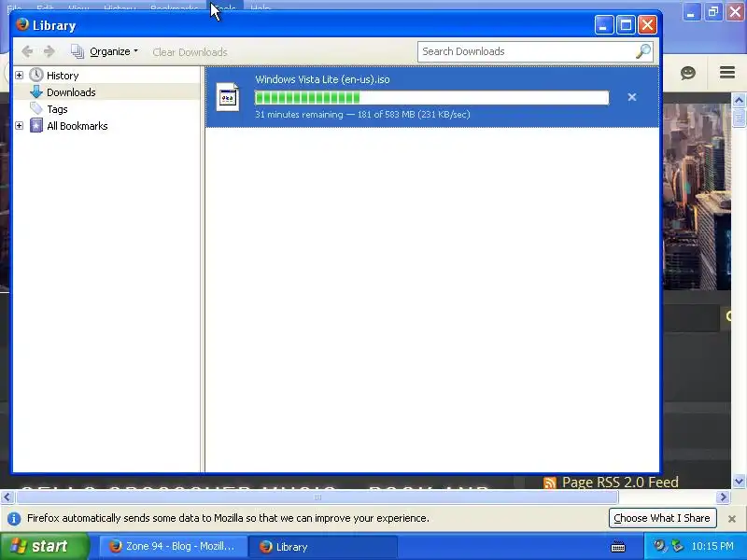The height and width of the screenshot is (560, 747).
Task: Dismiss the Firefox data notification bar
Action: tap(732, 519)
